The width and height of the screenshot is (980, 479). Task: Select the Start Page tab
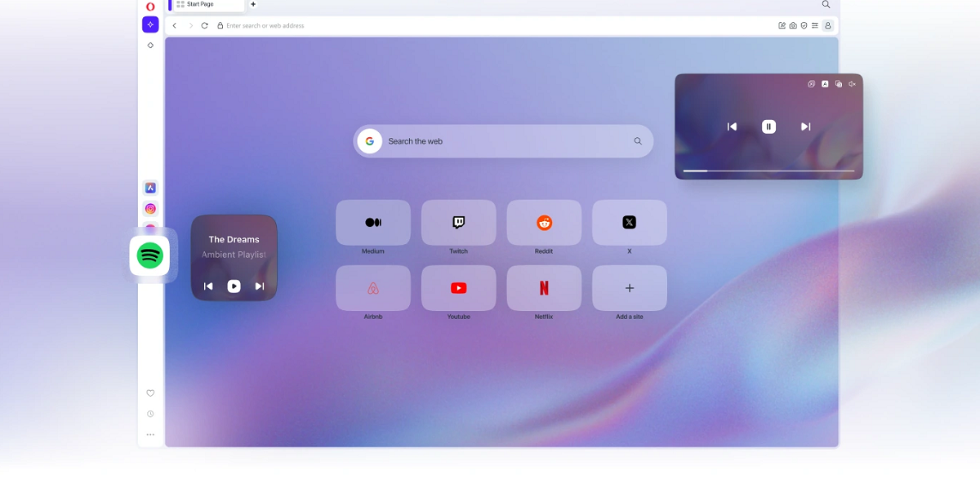207,5
